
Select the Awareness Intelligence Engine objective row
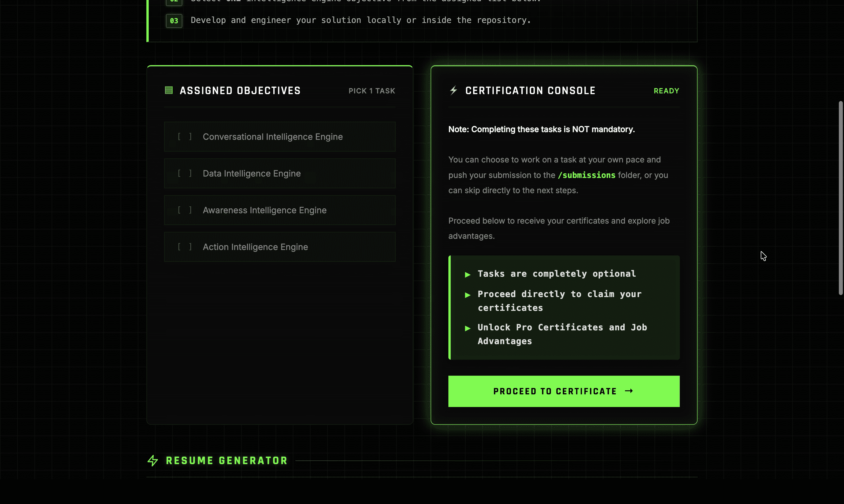pos(280,210)
